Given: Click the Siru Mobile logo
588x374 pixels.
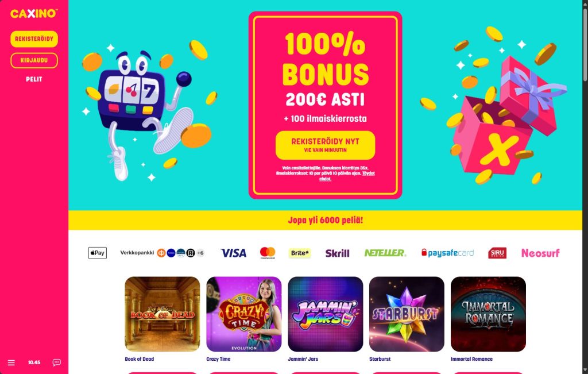Looking at the screenshot, I should click(497, 253).
